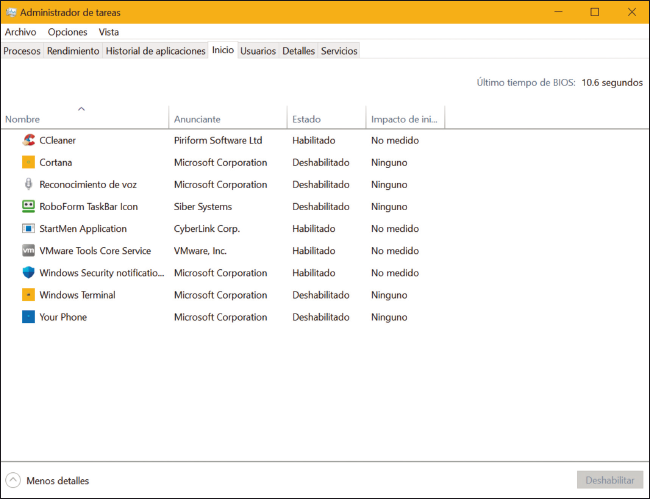Sort by Impacto de inicio column
650x499 pixels.
(404, 119)
